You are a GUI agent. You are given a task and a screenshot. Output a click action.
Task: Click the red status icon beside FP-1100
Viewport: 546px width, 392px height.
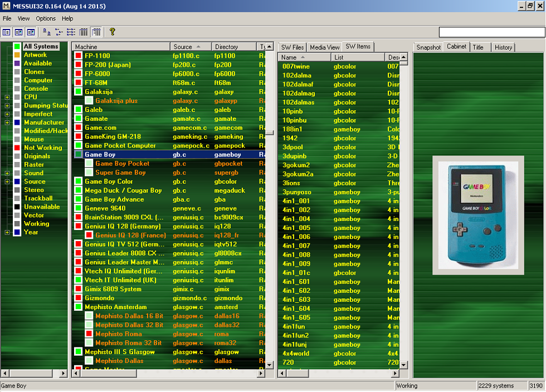coord(79,56)
